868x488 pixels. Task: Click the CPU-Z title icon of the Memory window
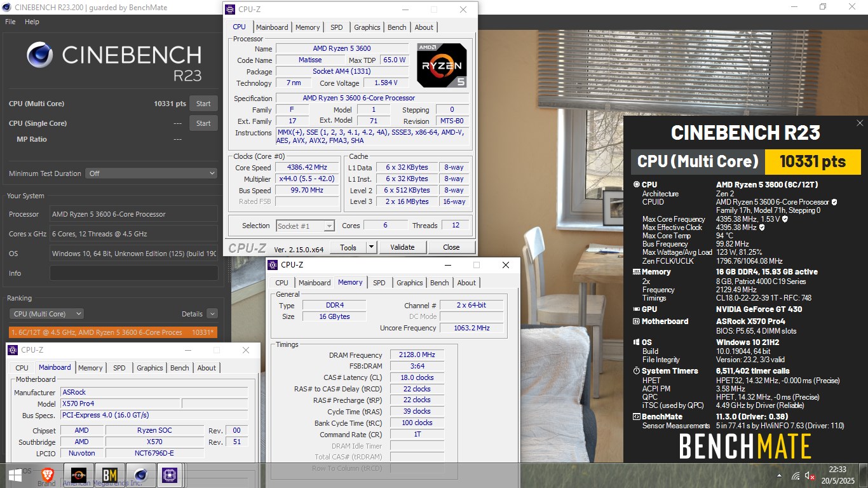tap(273, 265)
